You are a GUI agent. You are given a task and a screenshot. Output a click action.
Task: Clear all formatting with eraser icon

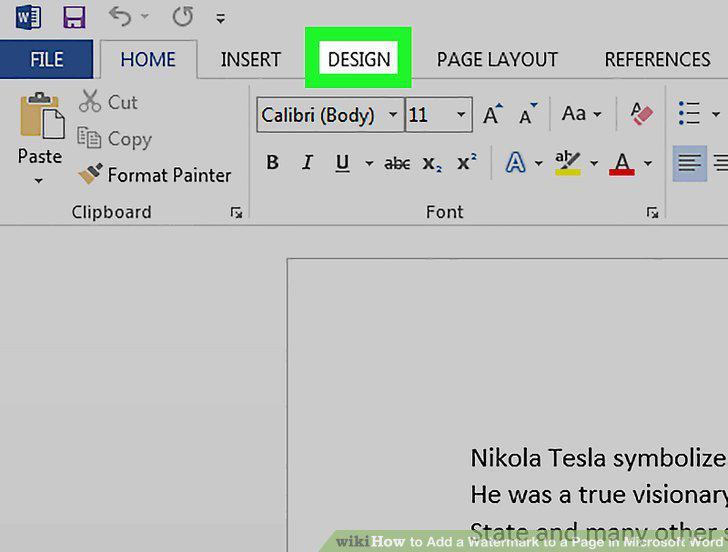click(x=641, y=113)
